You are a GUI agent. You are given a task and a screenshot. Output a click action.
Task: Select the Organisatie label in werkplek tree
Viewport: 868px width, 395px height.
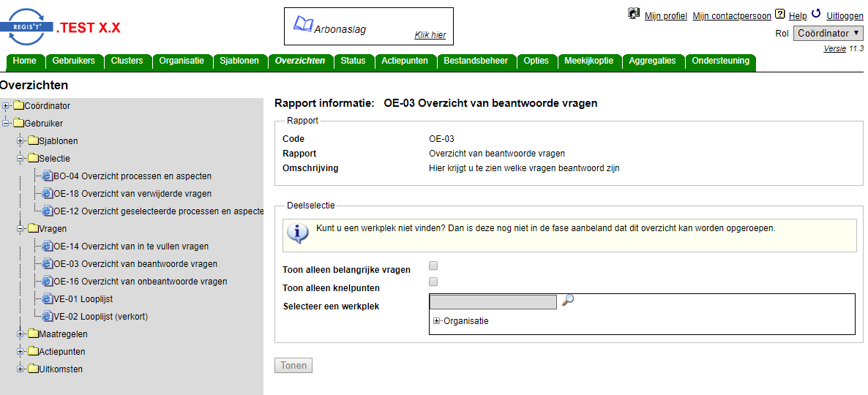click(x=466, y=321)
